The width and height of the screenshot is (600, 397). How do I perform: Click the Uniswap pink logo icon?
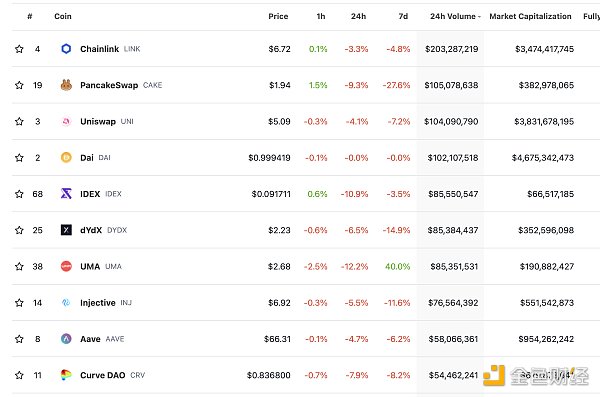[x=66, y=121]
